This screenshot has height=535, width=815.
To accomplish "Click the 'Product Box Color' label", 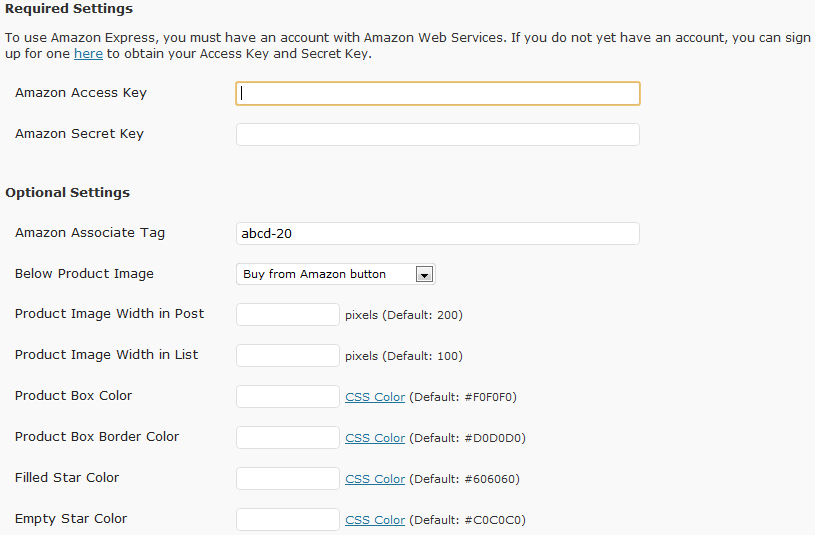I will (74, 396).
